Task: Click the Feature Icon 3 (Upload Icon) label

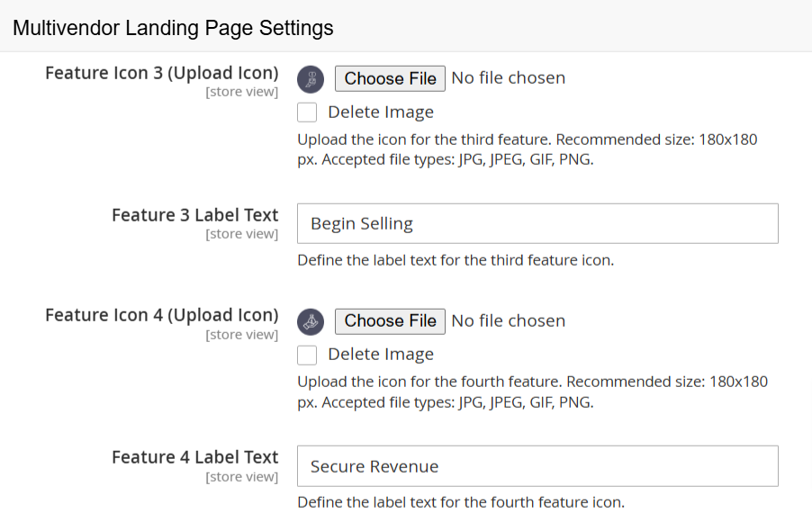Action: (x=161, y=73)
